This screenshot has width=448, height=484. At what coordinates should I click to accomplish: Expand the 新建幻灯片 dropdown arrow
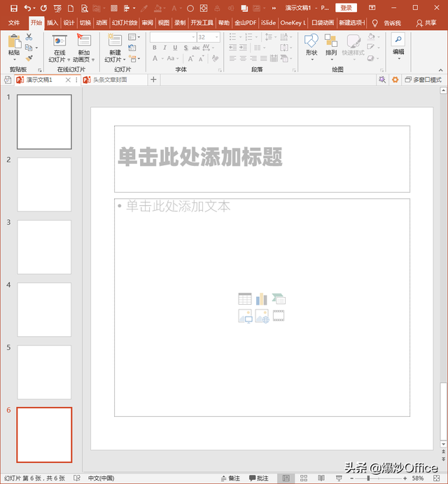point(125,60)
